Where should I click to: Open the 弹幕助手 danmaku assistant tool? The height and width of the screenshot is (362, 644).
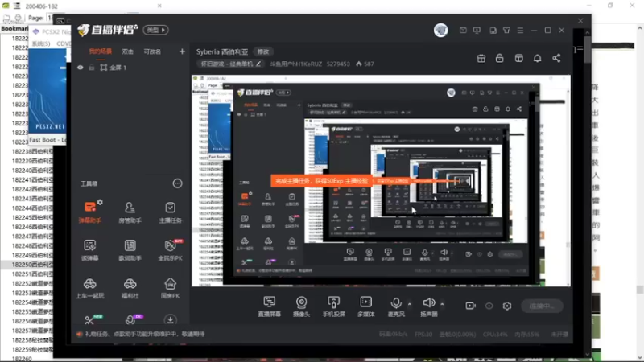[x=89, y=212]
